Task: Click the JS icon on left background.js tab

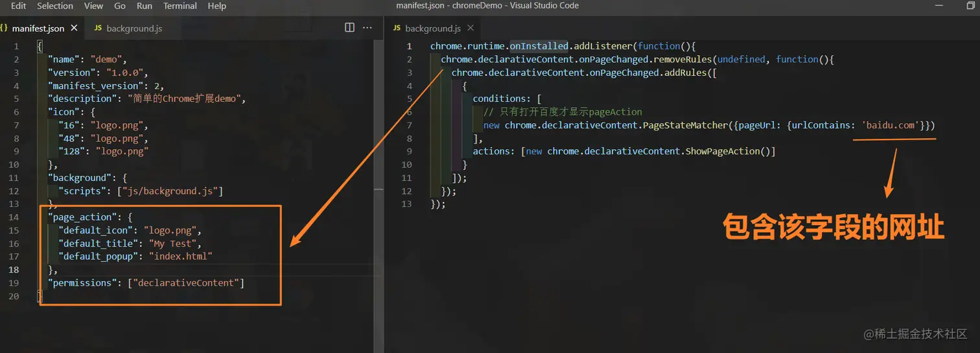Action: tap(99, 29)
